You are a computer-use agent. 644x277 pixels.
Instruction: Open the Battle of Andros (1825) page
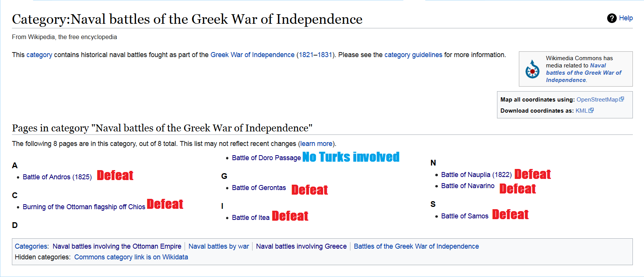click(57, 177)
